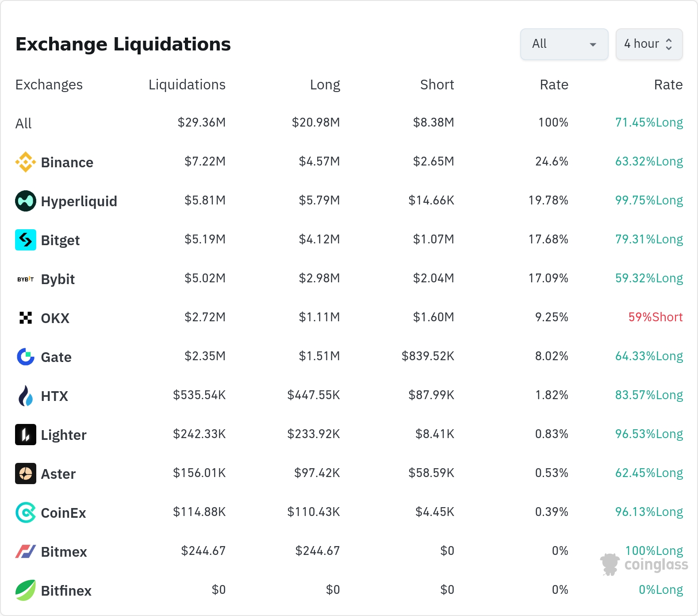Click the CoinEx logo icon

coord(26,512)
